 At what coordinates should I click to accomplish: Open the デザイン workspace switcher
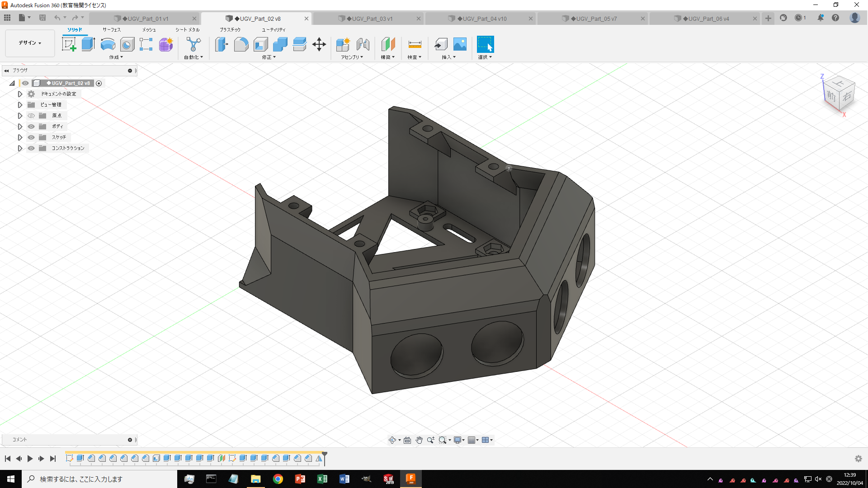(x=29, y=43)
